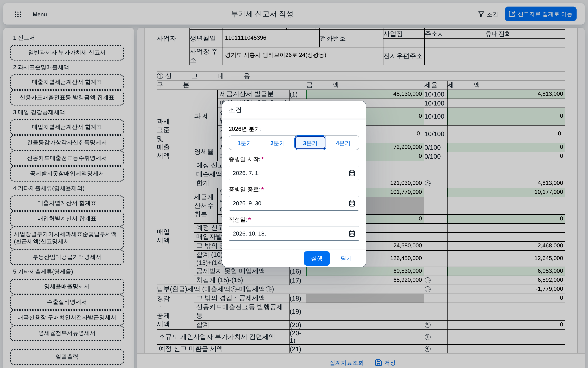This screenshot has width=588, height=368.
Task: Open 매출처별세금계산서 합계표
Action: tap(67, 82)
